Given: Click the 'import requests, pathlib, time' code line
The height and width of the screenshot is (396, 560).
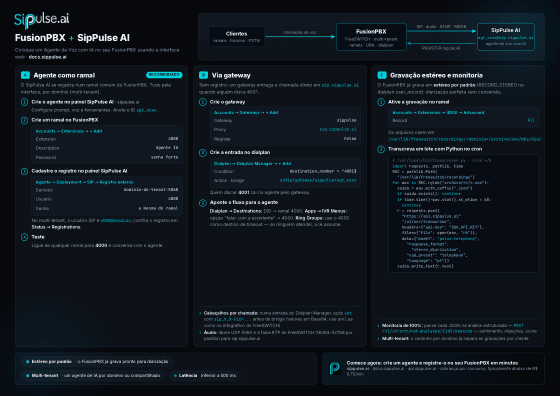Looking at the screenshot, I should coord(428,166).
